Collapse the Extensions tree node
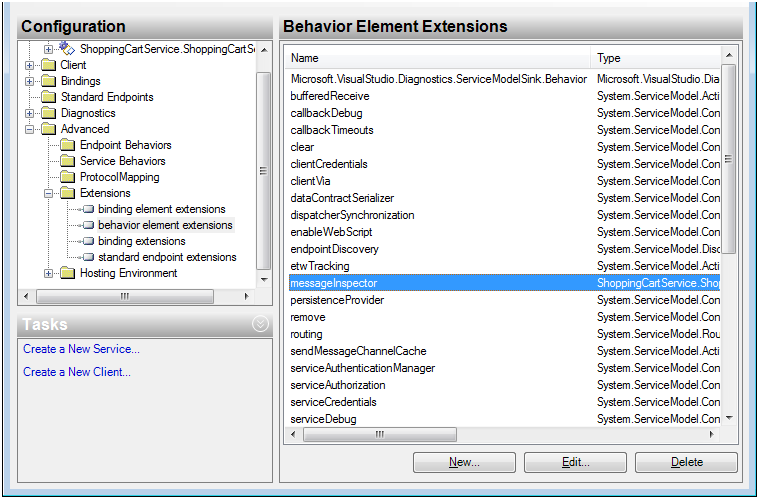 [48, 193]
